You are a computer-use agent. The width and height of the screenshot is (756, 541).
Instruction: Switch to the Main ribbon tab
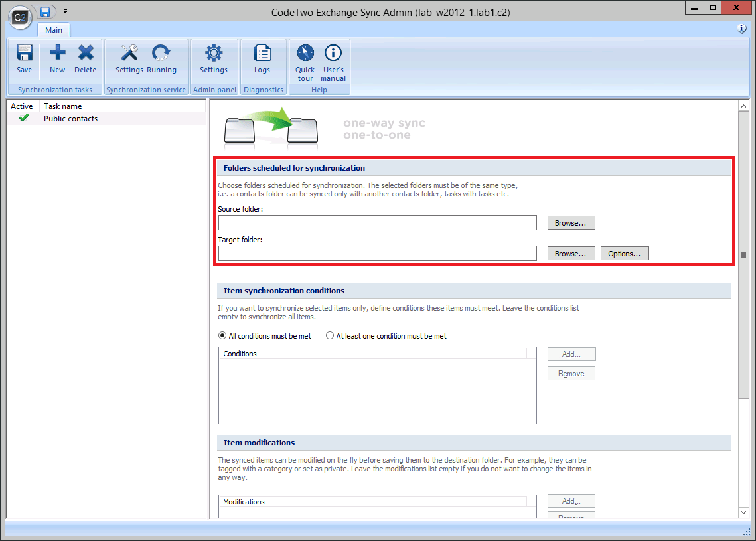[54, 29]
